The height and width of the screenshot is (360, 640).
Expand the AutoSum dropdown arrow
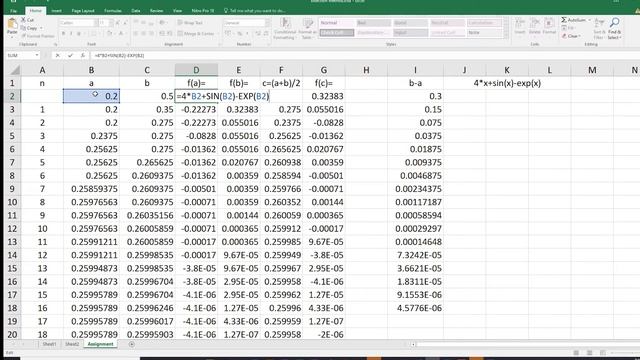pos(589,20)
